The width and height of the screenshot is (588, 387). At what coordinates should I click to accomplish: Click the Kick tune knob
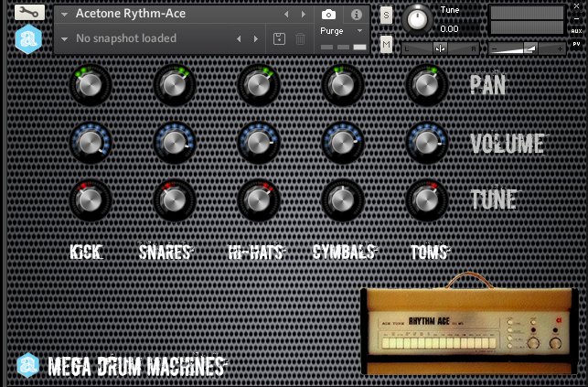(90, 200)
